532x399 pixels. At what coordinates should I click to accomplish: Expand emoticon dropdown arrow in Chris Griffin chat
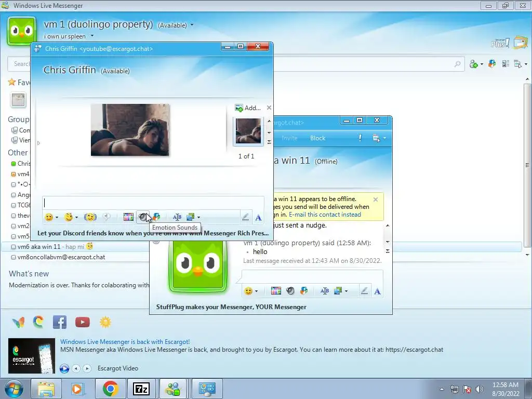pos(57,218)
